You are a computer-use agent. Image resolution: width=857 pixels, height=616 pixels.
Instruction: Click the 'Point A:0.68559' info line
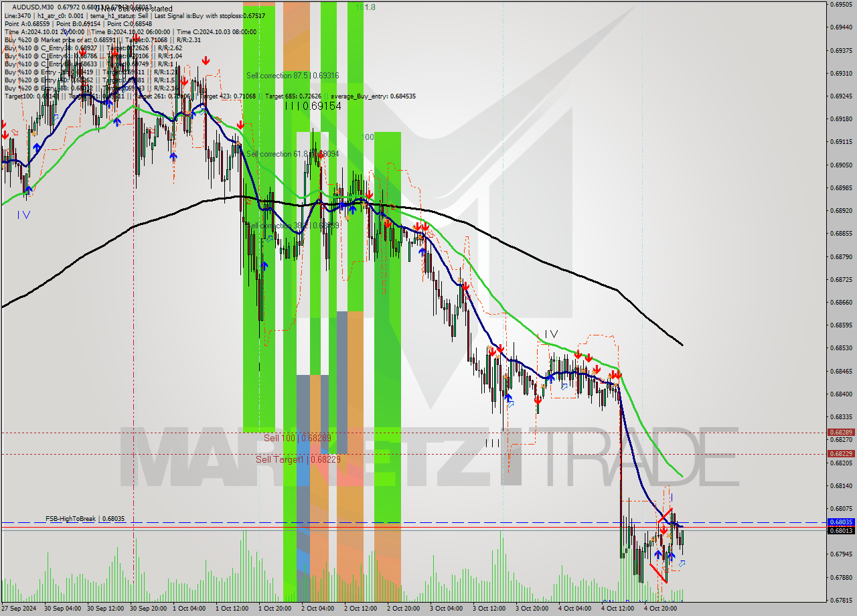point(27,23)
